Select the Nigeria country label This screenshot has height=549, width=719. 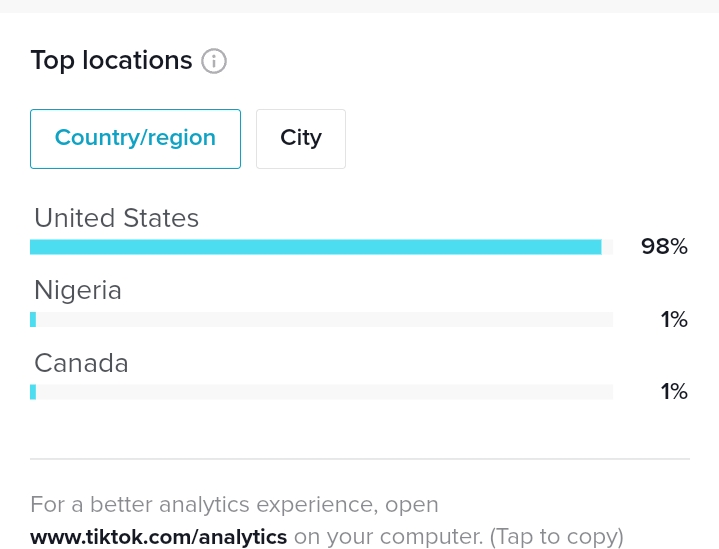78,291
